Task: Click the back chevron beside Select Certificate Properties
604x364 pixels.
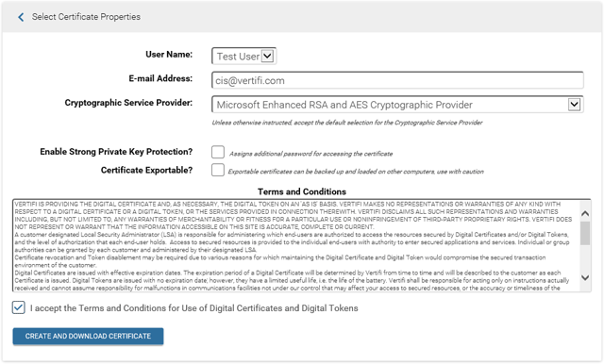Action: [x=21, y=17]
